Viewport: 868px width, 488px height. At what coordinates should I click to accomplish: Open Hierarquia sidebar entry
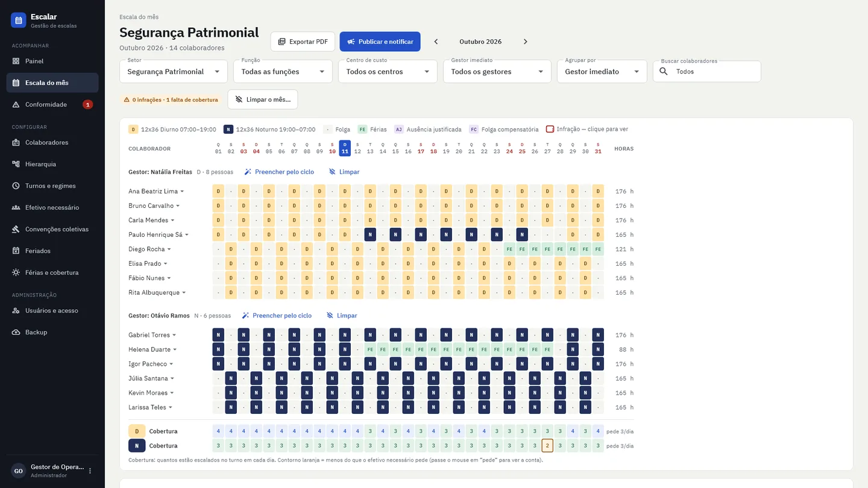(x=52, y=164)
